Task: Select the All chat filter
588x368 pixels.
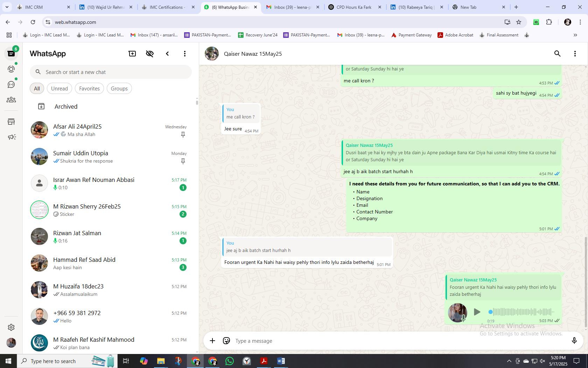Action: point(37,89)
